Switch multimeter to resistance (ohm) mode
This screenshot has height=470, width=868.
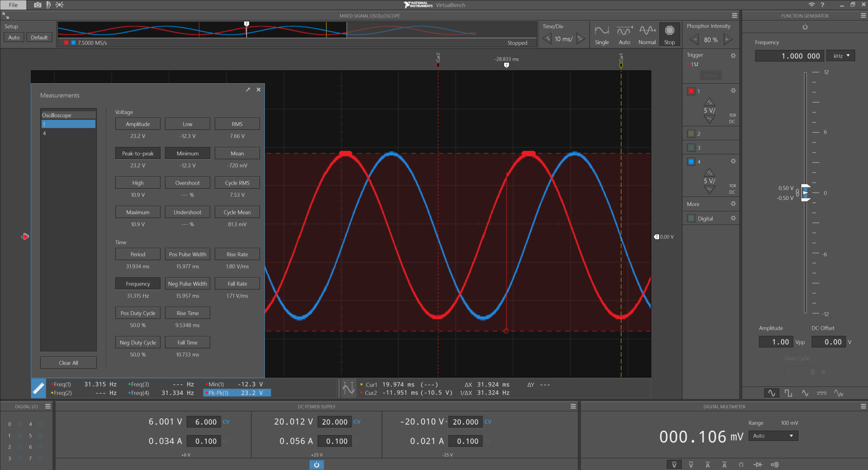pos(741,465)
